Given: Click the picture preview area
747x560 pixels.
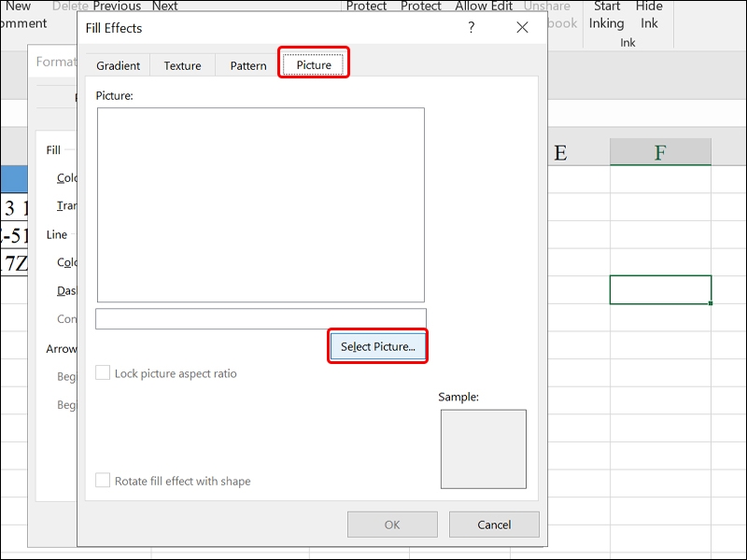Looking at the screenshot, I should coord(261,204).
